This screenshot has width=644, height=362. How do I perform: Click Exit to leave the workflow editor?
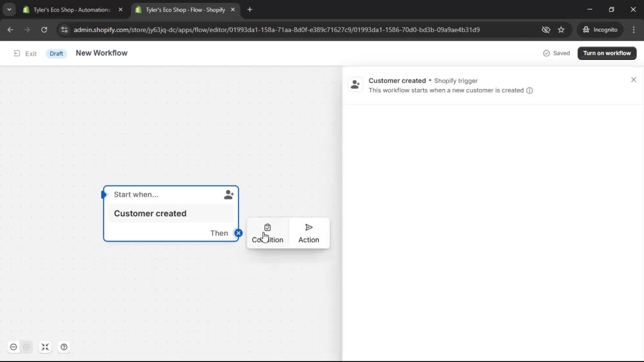point(25,53)
